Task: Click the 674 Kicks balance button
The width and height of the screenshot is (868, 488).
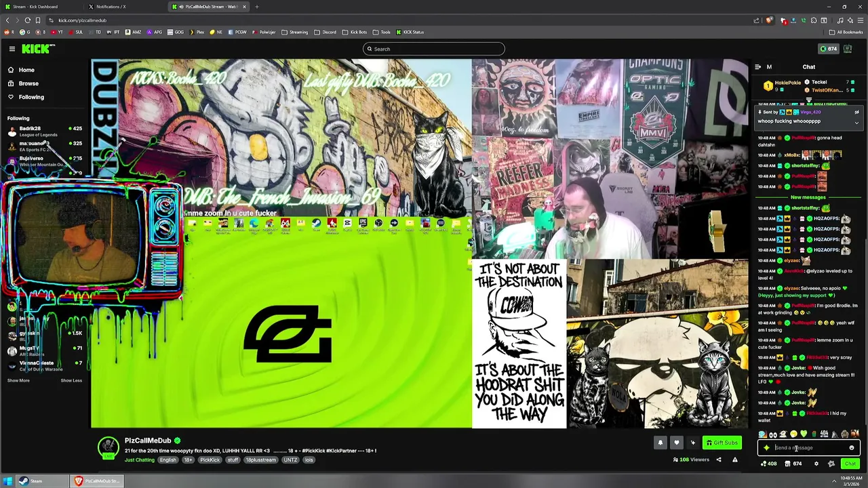Action: 828,49
